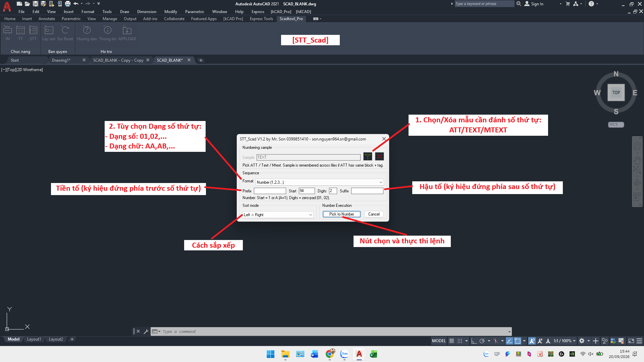
Task: Click the Start value field showing 94
Action: click(307, 191)
